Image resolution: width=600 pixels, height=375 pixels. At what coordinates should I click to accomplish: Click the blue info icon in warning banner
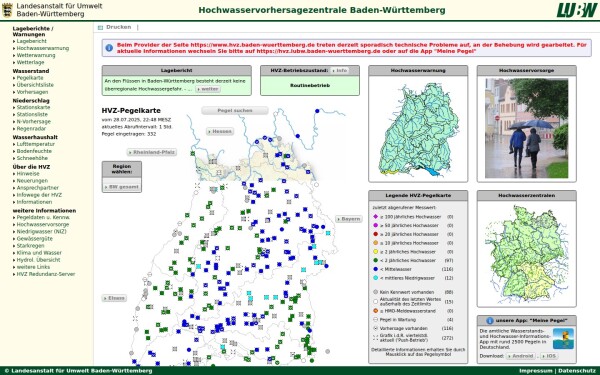point(109,48)
